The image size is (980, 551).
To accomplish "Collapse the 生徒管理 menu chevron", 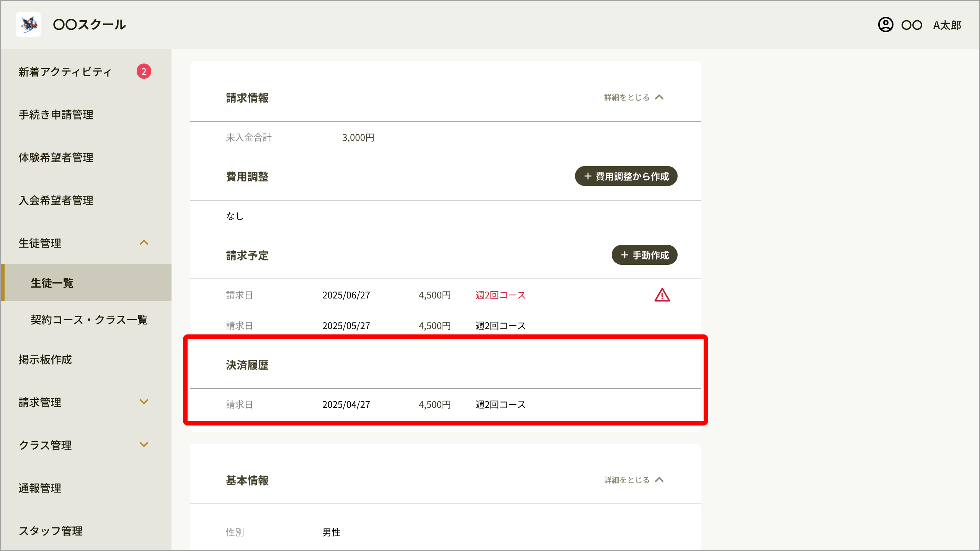I will 144,243.
